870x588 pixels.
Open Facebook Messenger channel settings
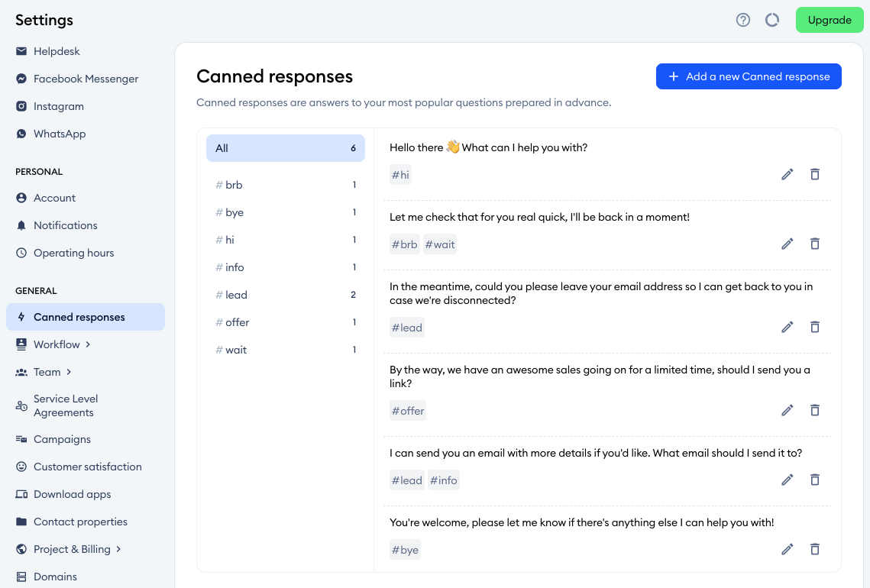click(86, 79)
